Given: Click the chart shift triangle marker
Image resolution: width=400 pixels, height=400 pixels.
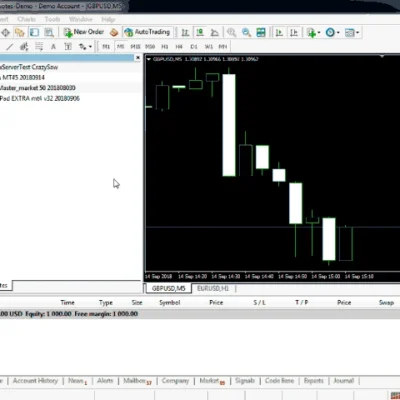Looking at the screenshot, I should tap(382, 57).
